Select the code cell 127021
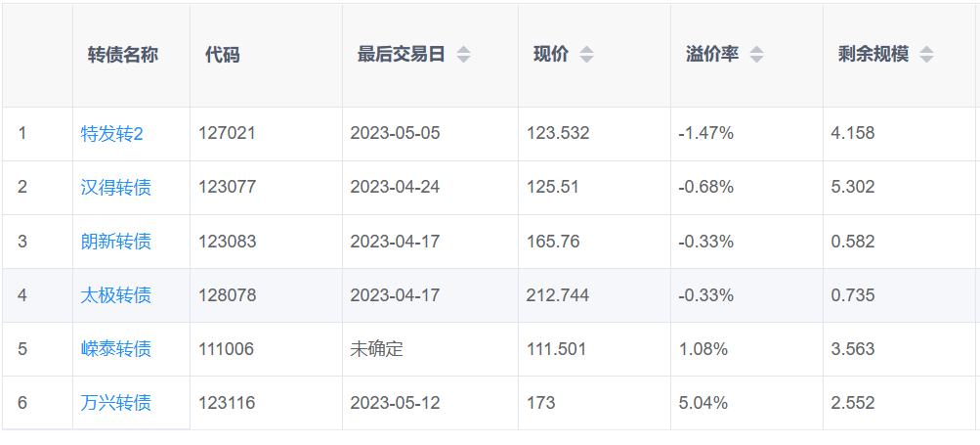The width and height of the screenshot is (980, 445). click(x=227, y=133)
